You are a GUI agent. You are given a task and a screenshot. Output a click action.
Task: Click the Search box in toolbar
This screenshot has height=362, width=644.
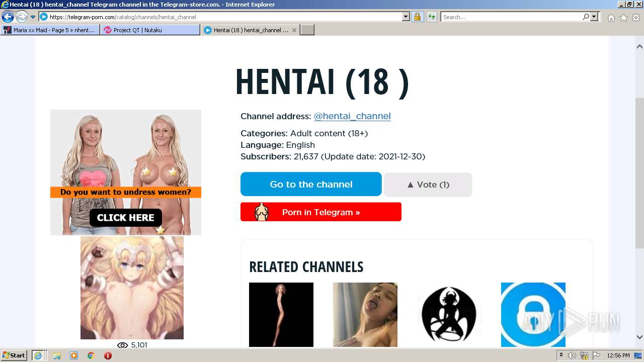pyautogui.click(x=511, y=17)
